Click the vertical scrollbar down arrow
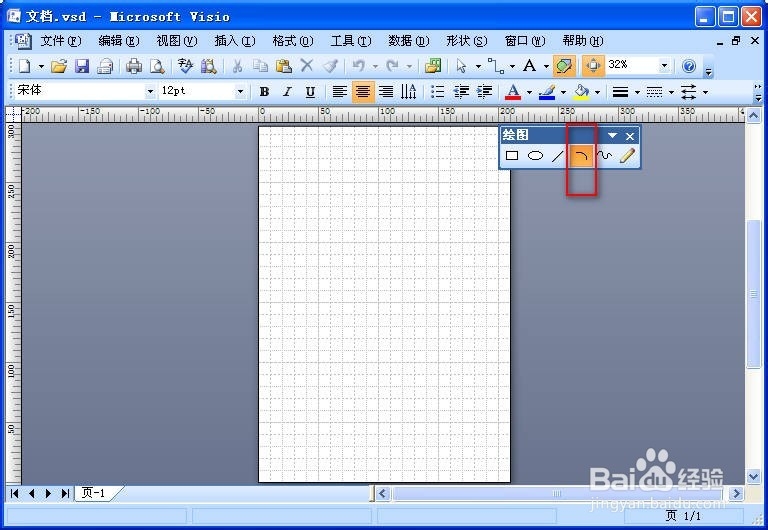Image resolution: width=768 pixels, height=530 pixels. coord(753,476)
